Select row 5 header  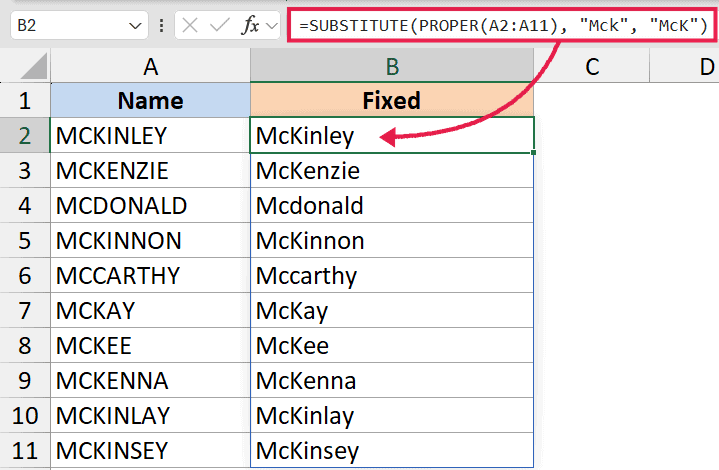click(x=25, y=240)
